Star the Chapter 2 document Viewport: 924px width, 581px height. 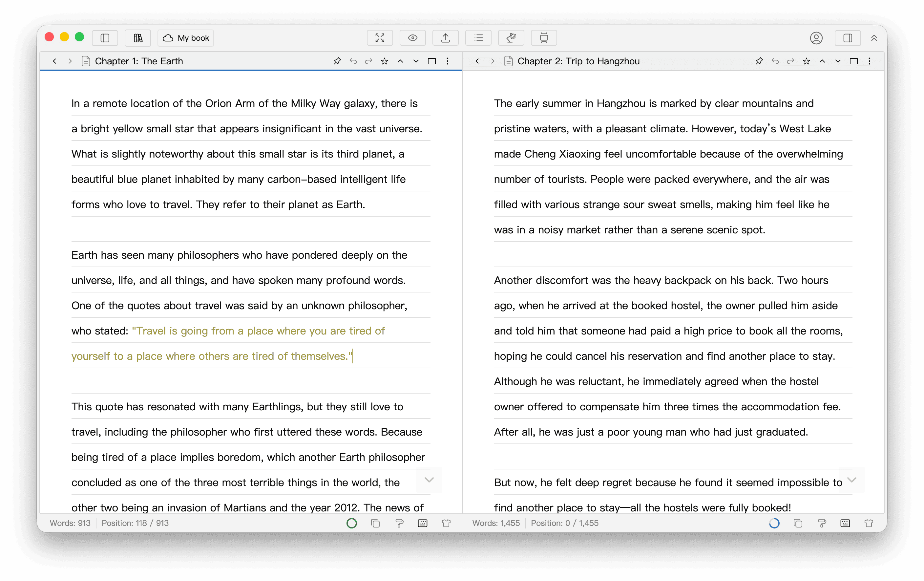tap(806, 61)
